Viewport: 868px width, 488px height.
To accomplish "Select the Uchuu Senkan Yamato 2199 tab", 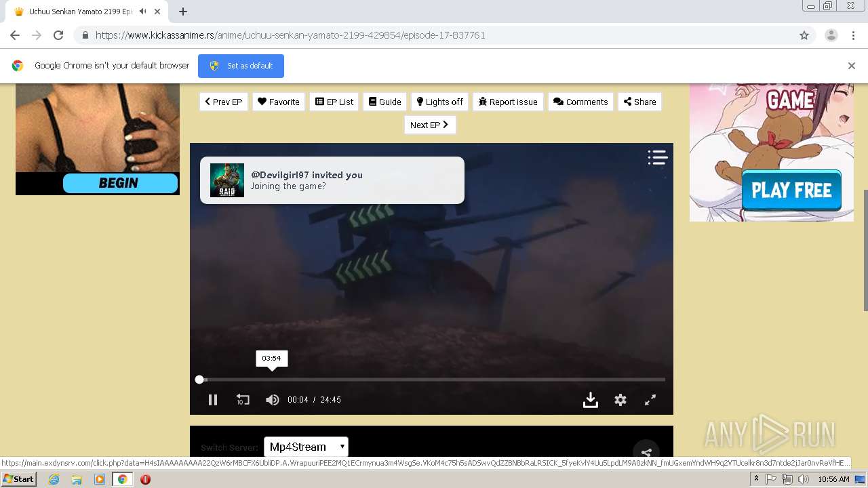I will click(x=85, y=12).
